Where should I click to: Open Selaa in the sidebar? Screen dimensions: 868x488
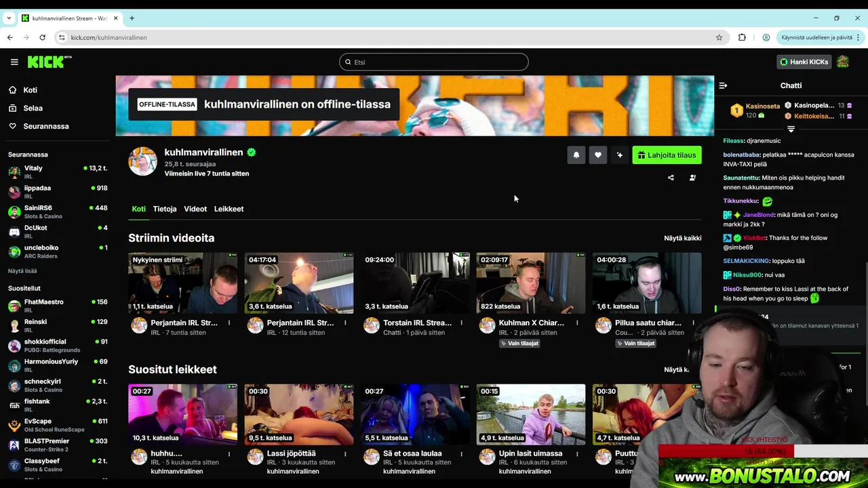click(33, 108)
